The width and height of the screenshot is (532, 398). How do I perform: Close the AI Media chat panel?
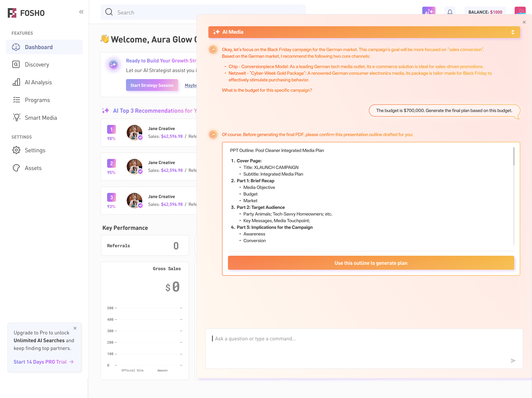pyautogui.click(x=524, y=22)
